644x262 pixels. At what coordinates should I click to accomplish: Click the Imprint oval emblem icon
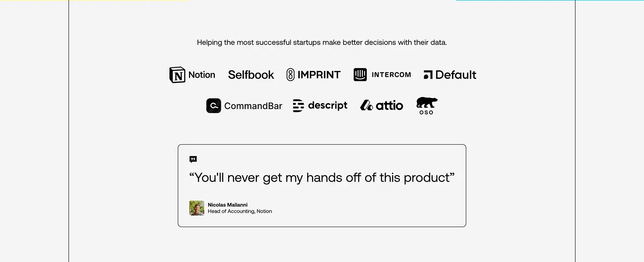point(291,75)
